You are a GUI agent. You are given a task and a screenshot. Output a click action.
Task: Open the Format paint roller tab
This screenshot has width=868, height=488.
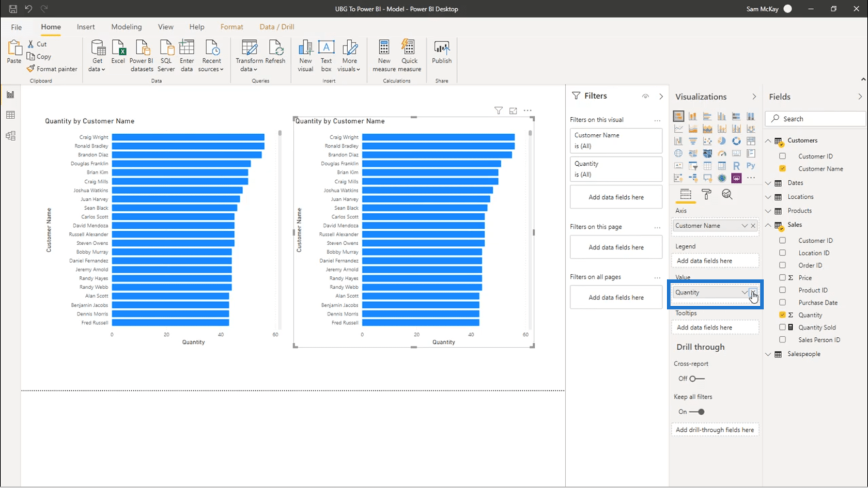[x=706, y=194]
